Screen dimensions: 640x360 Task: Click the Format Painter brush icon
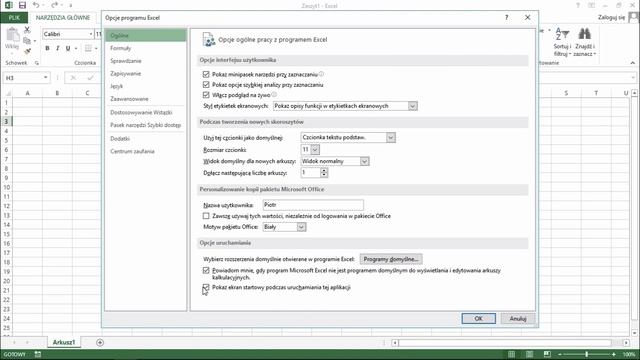pyautogui.click(x=27, y=51)
